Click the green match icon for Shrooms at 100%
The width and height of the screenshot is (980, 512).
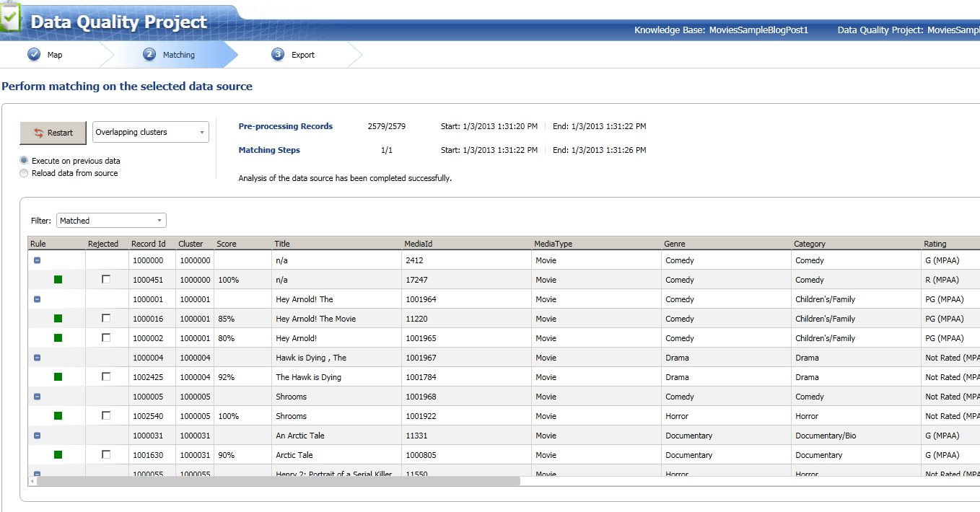(x=58, y=415)
